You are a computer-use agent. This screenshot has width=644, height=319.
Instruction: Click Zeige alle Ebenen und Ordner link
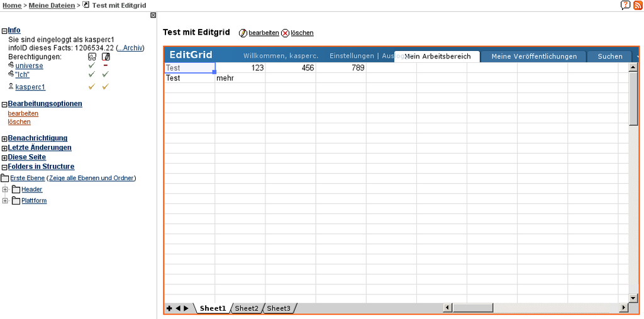[91, 178]
